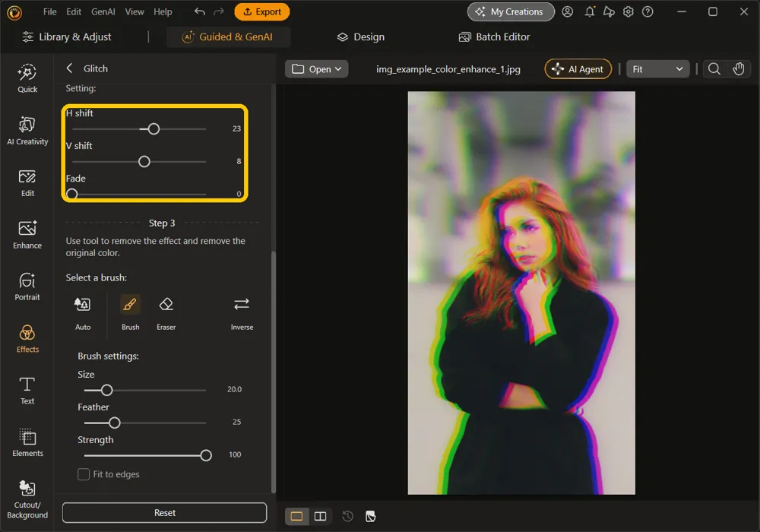Switch to the Design tab
The height and width of the screenshot is (532, 760).
coord(361,36)
